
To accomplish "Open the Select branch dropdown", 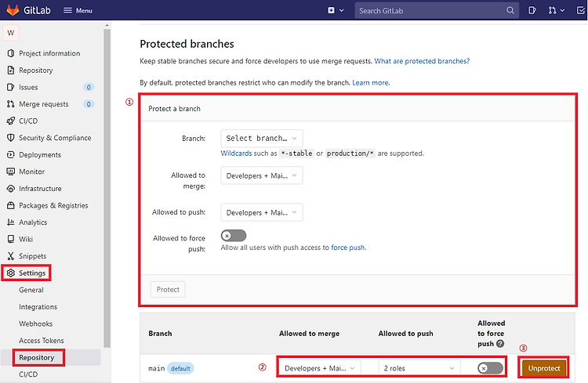I will (262, 139).
